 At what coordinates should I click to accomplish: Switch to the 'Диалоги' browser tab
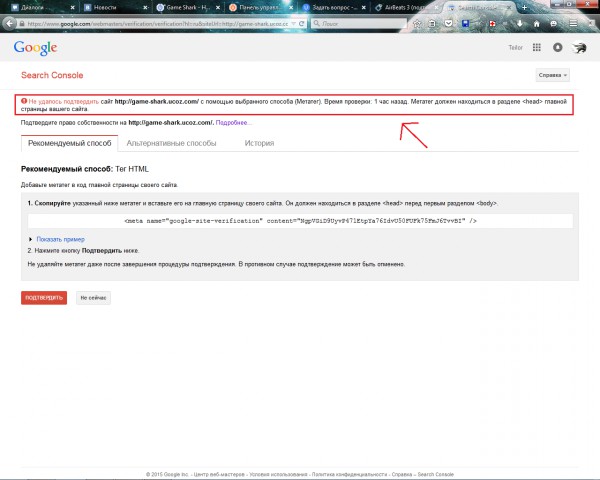click(x=41, y=8)
